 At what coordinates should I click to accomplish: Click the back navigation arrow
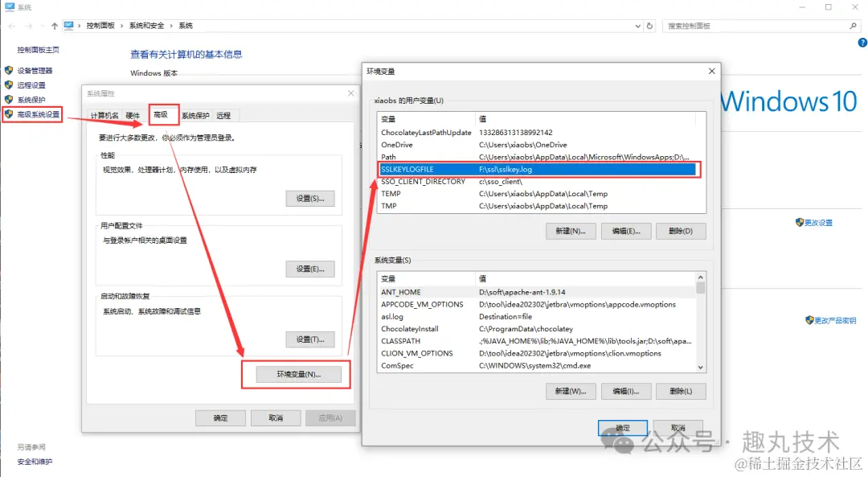click(11, 26)
